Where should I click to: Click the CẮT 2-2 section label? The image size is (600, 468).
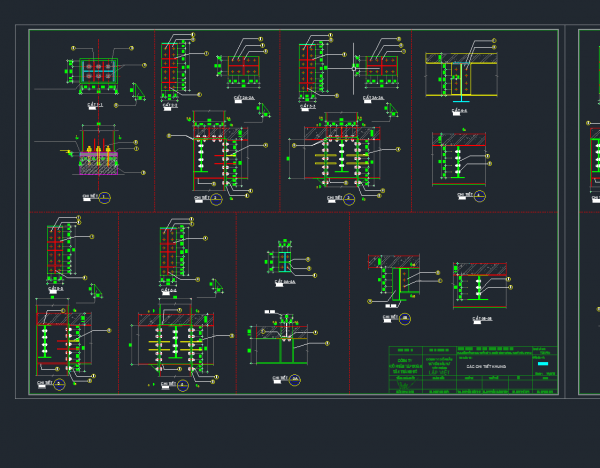[x=170, y=104]
